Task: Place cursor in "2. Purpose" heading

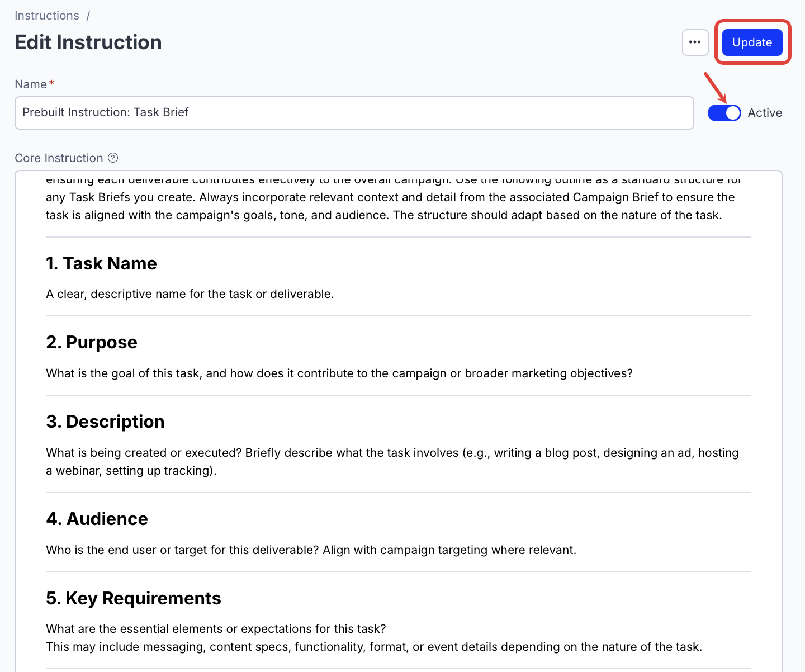Action: click(x=92, y=342)
